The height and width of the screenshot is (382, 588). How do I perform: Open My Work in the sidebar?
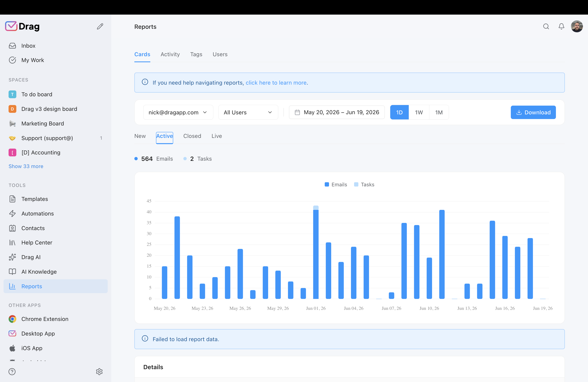[56, 60]
